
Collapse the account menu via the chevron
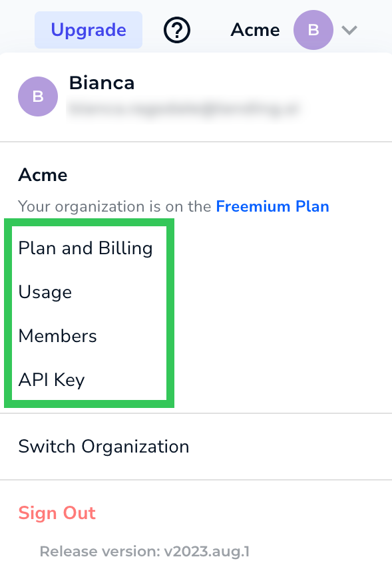coord(349,30)
